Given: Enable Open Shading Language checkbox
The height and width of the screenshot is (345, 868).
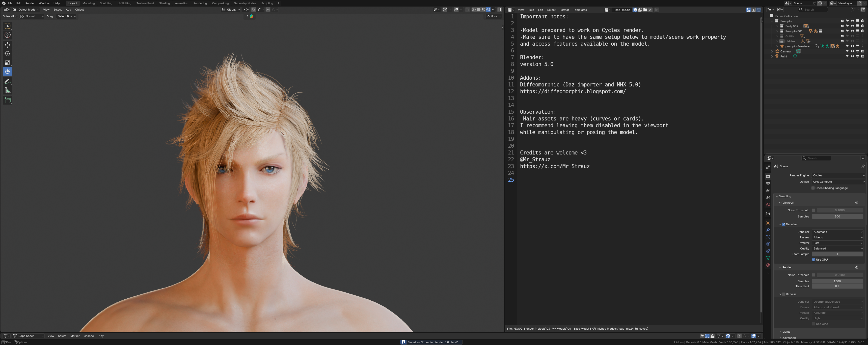Looking at the screenshot, I should point(813,188).
